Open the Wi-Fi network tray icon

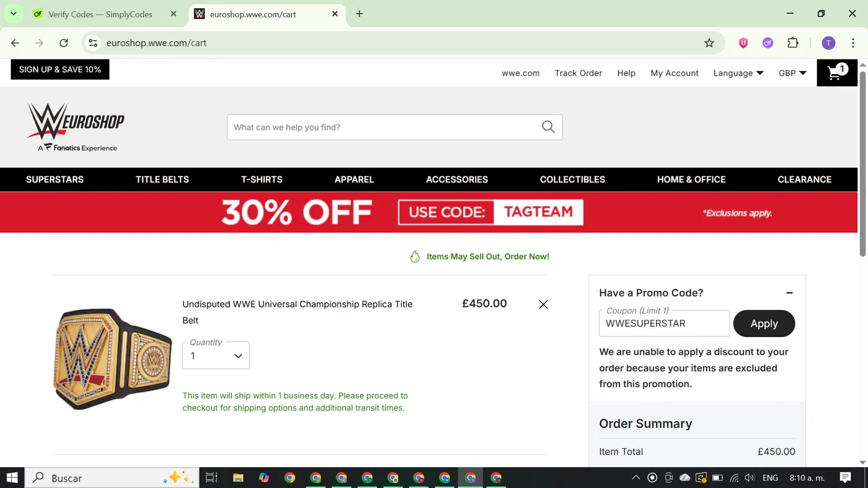pos(734,478)
